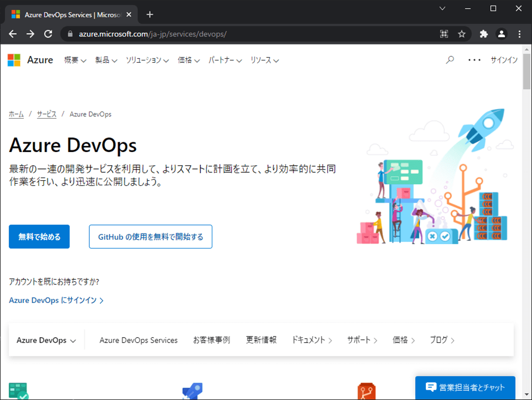Screen dimensions: 532x400
Task: Click the Azure DevOps にサインイン link
Action: [x=56, y=300]
